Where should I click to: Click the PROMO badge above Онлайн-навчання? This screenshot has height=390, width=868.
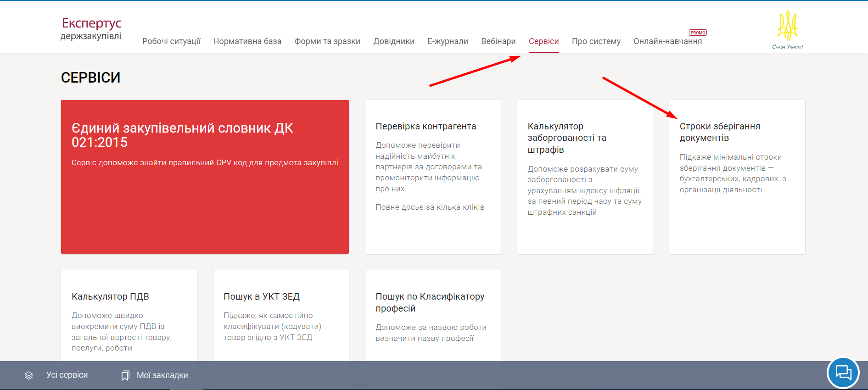[697, 33]
